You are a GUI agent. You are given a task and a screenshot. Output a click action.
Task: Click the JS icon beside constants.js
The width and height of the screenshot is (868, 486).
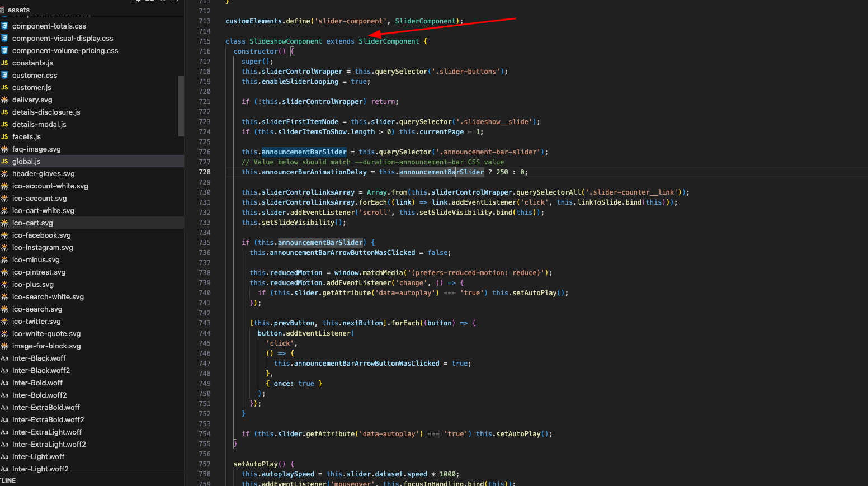4,63
